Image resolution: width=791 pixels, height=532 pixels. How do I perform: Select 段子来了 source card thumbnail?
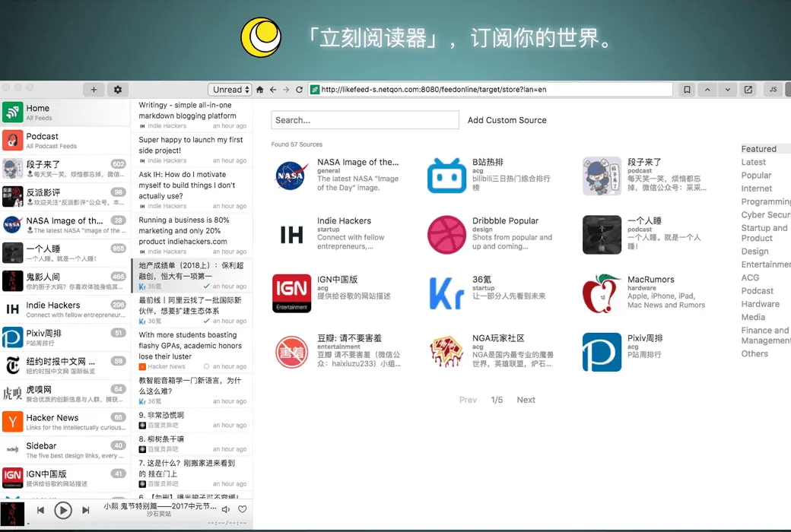[602, 176]
